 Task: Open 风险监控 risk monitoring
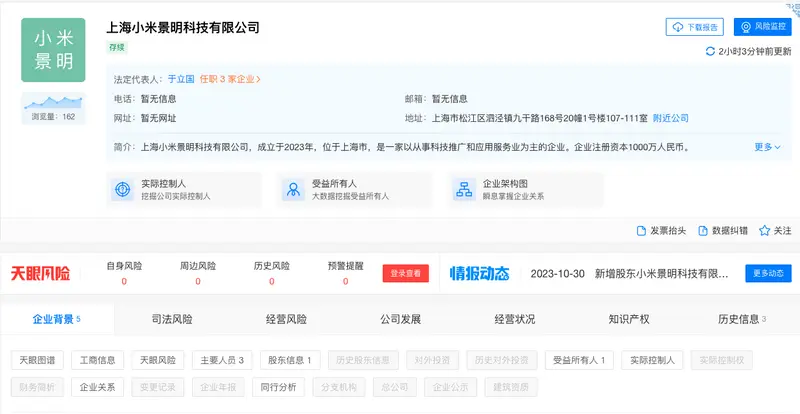[762, 27]
